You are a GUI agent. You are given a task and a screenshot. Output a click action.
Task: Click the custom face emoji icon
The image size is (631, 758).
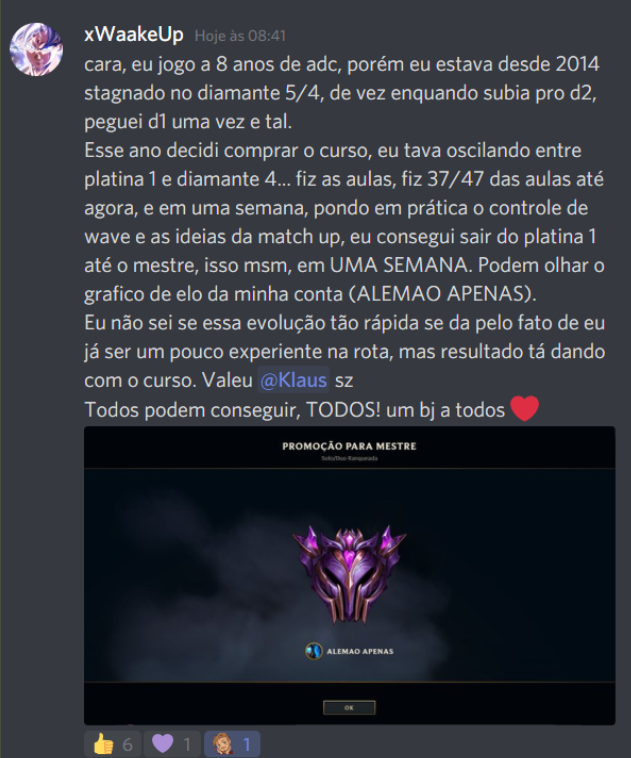[x=222, y=743]
